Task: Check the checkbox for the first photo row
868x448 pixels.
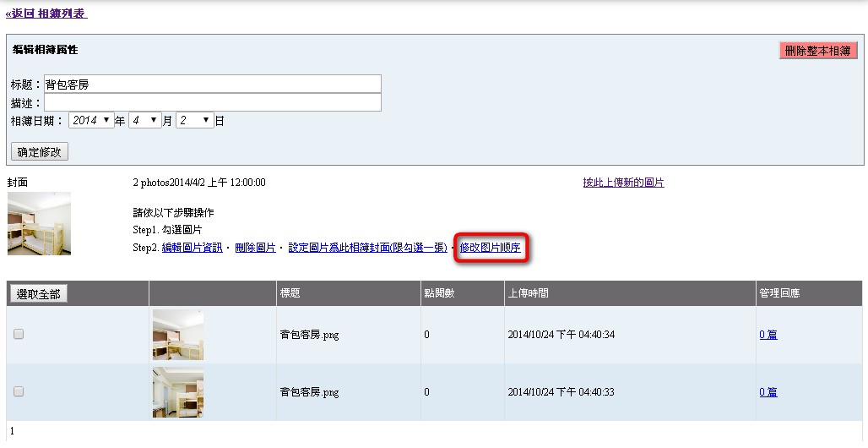Action: (x=19, y=335)
